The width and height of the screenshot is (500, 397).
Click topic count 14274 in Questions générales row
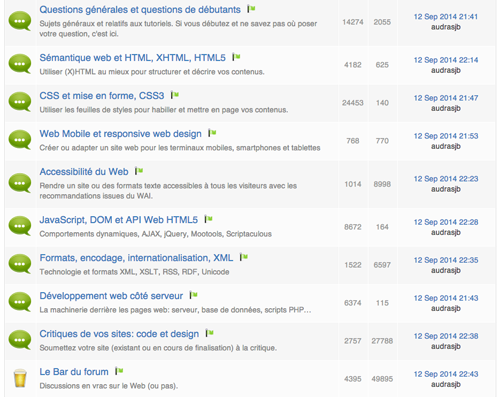(x=353, y=22)
